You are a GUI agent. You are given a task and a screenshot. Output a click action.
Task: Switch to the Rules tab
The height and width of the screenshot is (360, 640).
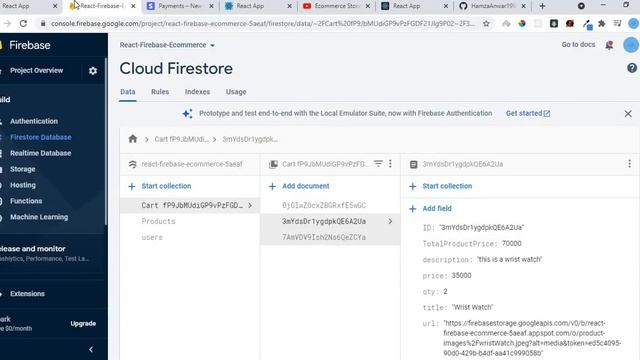[160, 92]
